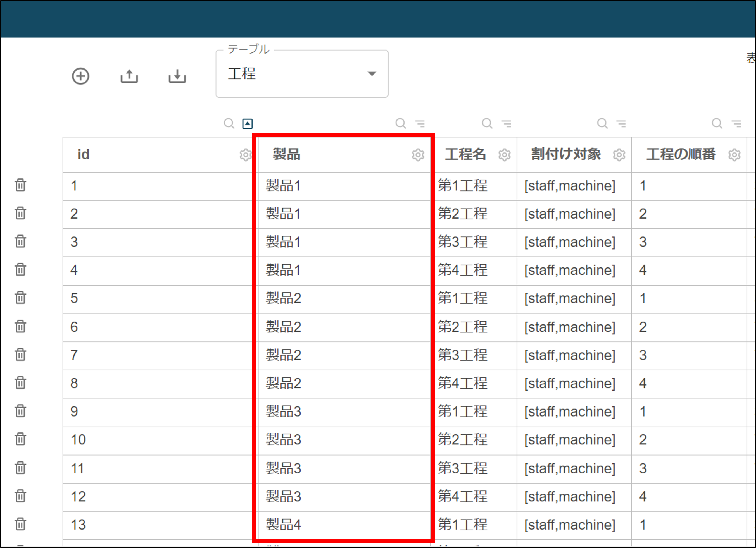Image resolution: width=756 pixels, height=548 pixels.
Task: Delete row with id 3
Action: 20,241
